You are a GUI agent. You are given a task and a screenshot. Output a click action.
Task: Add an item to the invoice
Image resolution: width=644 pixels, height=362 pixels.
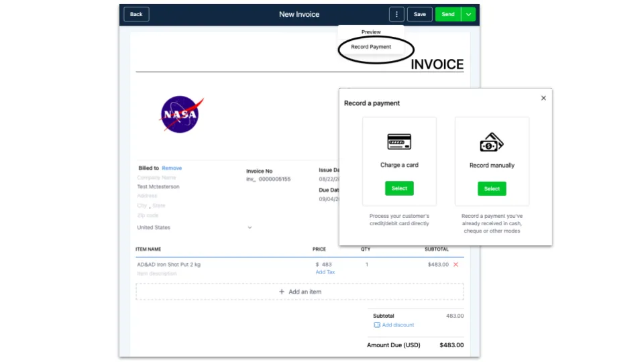tap(300, 292)
